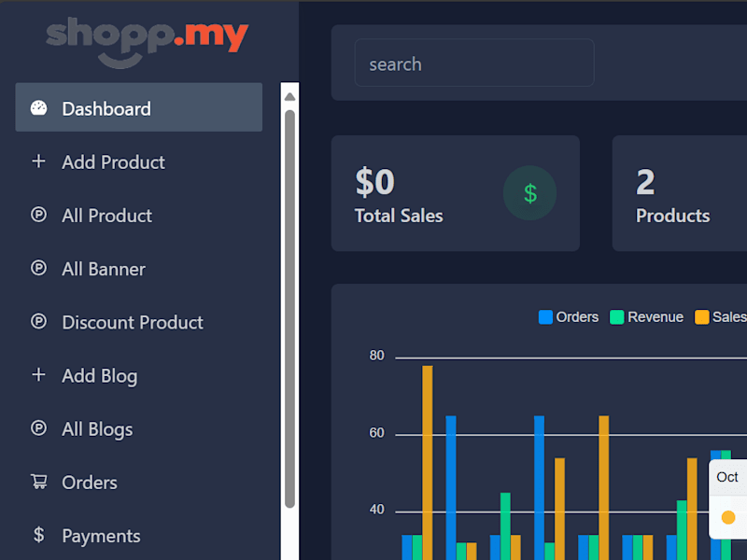
Task: Click the Products card label
Action: tap(672, 216)
